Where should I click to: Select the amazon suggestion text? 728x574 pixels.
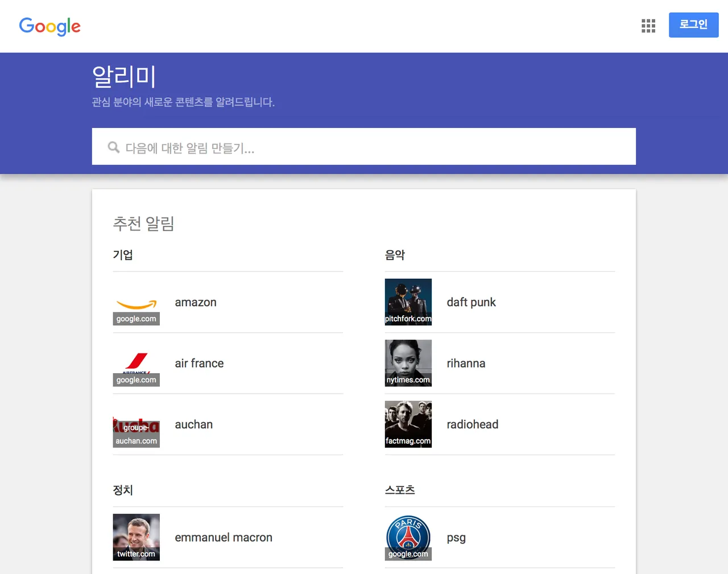[x=196, y=302]
